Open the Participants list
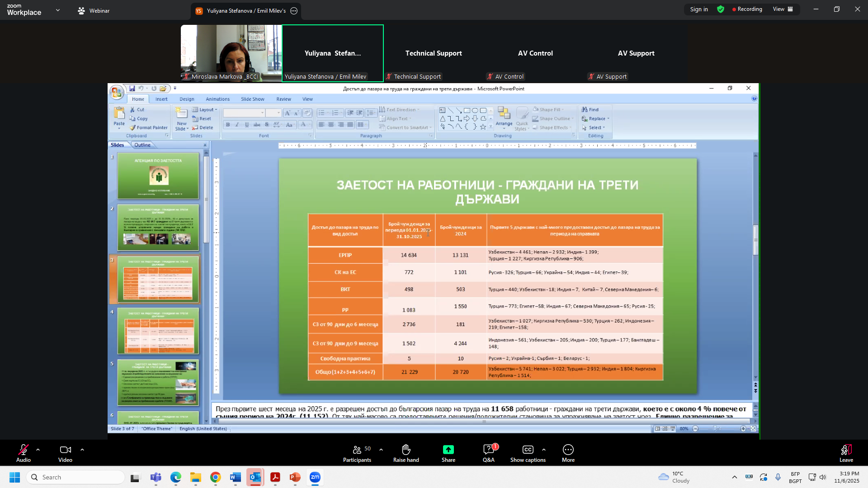868x488 pixels. click(x=357, y=450)
